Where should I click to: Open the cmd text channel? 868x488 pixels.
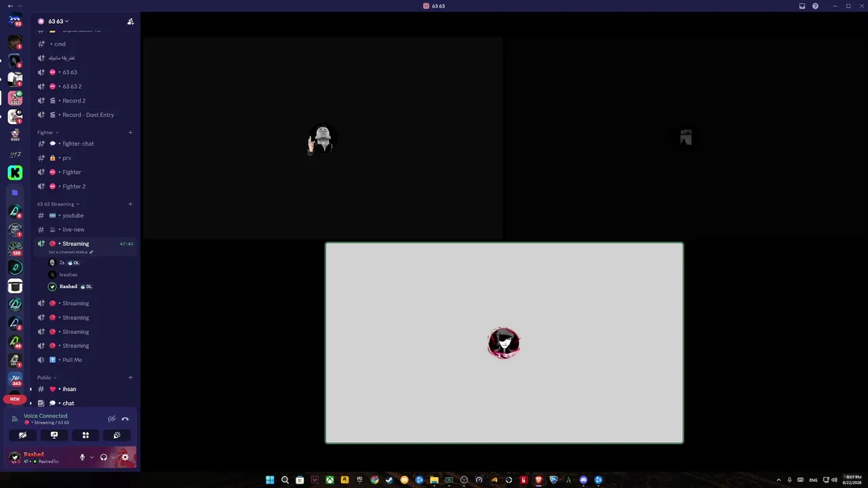click(x=85, y=44)
